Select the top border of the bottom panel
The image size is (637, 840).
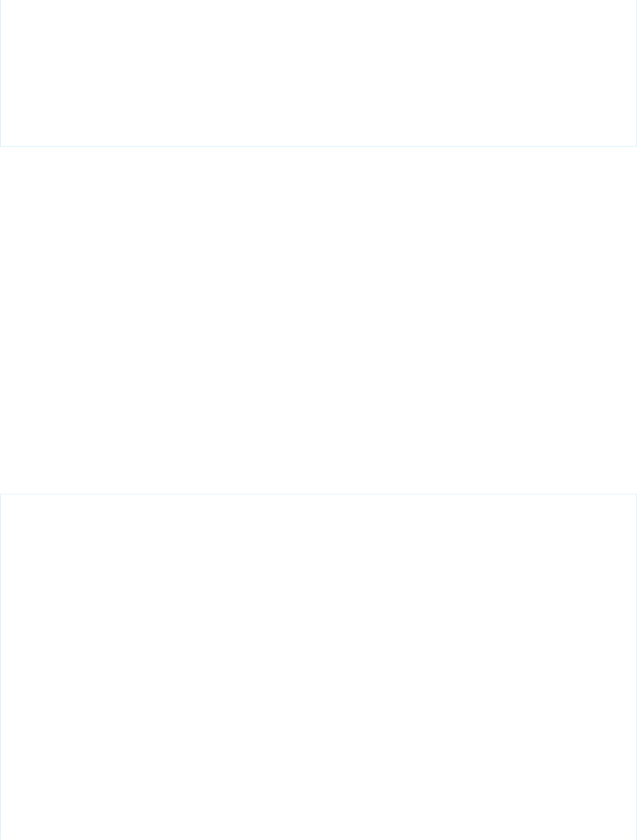coord(318,494)
